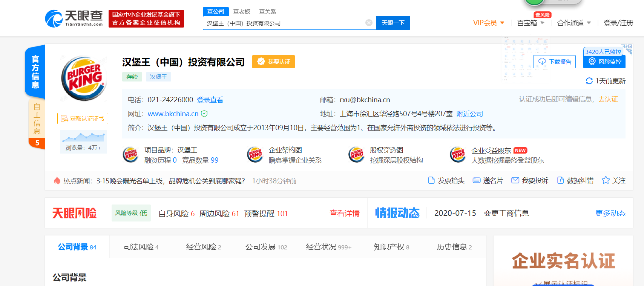Click 去认证 link
This screenshot has height=286, width=644.
(608, 99)
